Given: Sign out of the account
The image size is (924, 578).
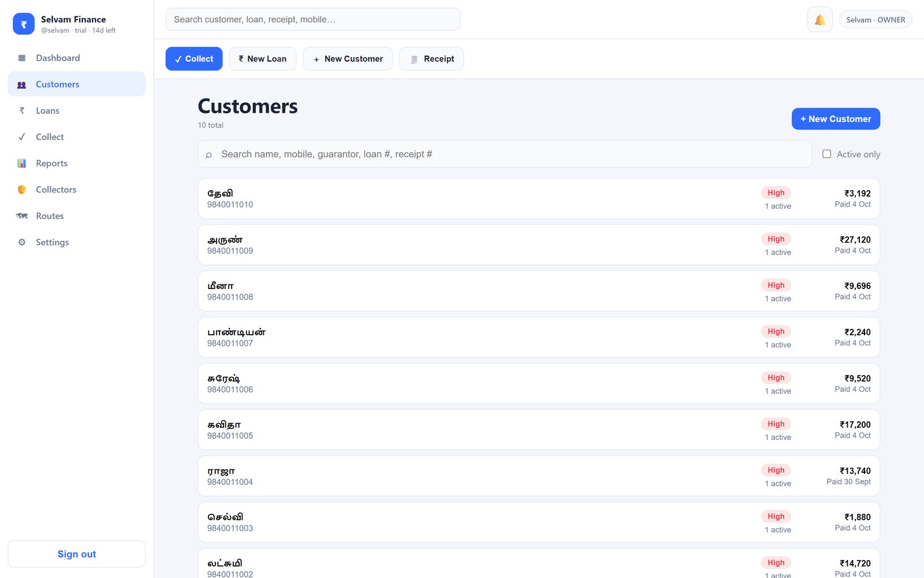Looking at the screenshot, I should pyautogui.click(x=77, y=554).
